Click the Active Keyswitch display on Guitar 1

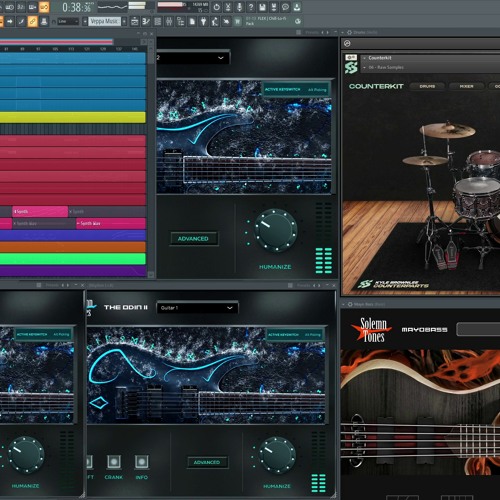(295, 334)
